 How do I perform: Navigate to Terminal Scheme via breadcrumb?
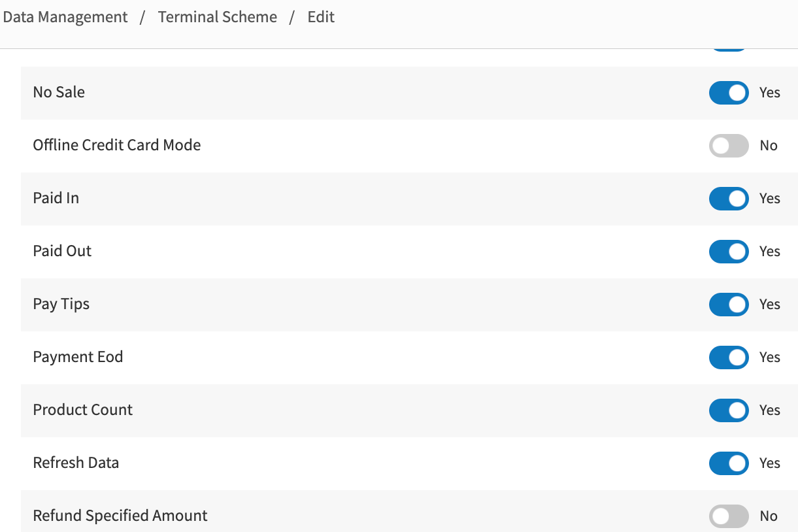[x=217, y=17]
